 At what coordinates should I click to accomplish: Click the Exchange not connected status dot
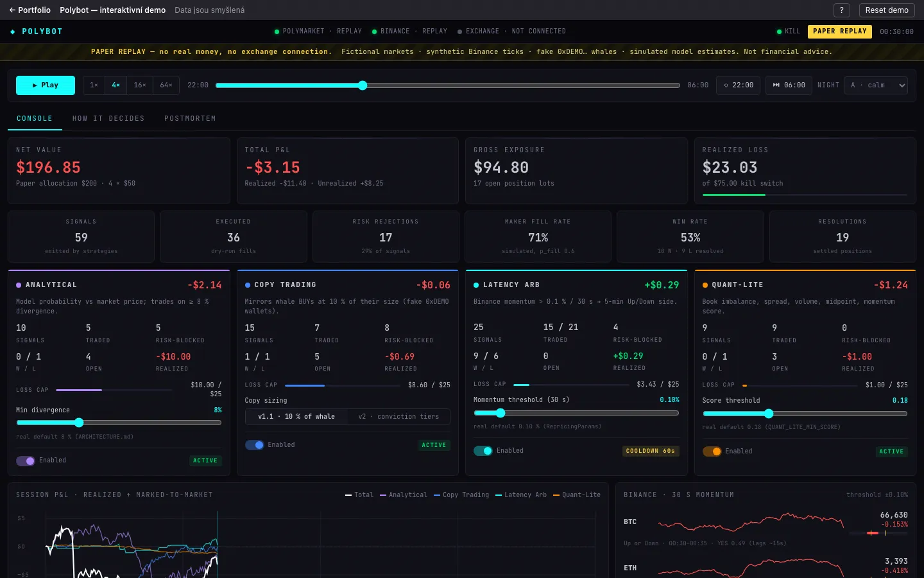pos(460,31)
